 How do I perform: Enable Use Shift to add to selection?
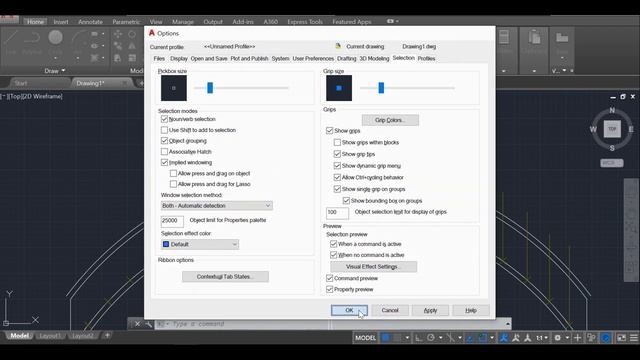pos(164,130)
